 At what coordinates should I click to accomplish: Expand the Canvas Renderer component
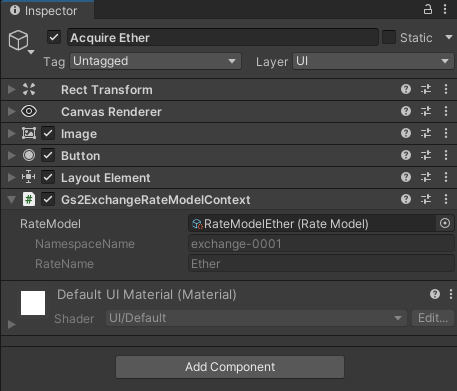coord(11,111)
